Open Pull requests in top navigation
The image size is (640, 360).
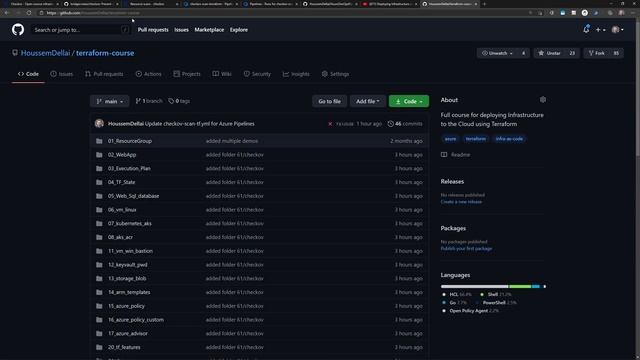coord(153,30)
